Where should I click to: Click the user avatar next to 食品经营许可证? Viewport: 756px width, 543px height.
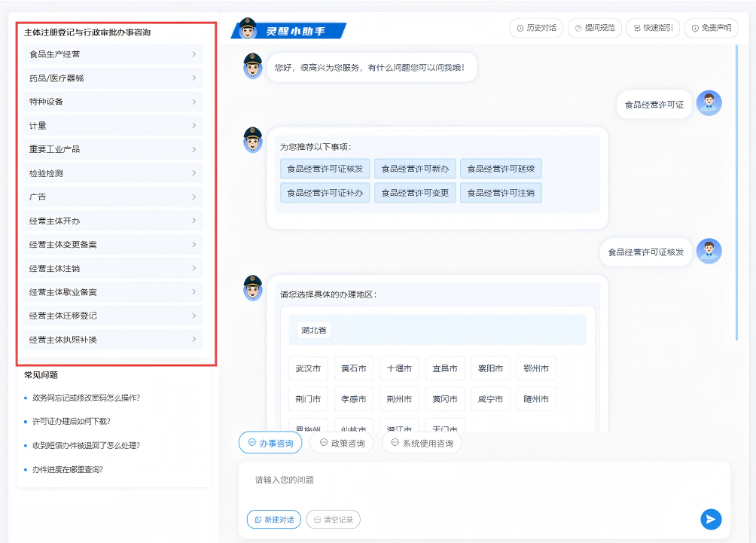click(x=709, y=102)
